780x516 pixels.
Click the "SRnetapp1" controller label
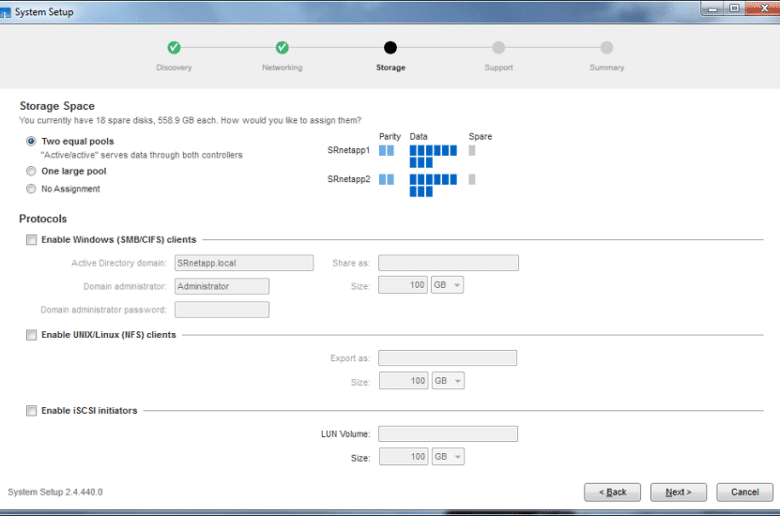click(349, 150)
